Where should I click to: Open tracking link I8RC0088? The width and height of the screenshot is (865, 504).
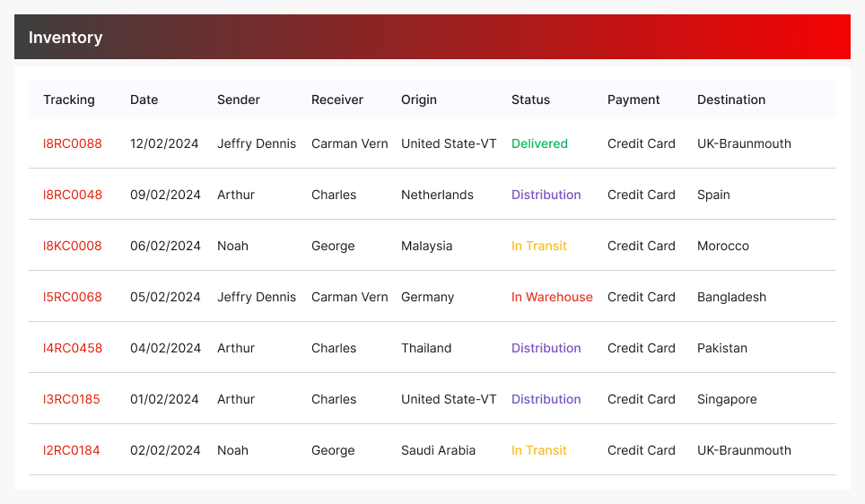pos(73,143)
